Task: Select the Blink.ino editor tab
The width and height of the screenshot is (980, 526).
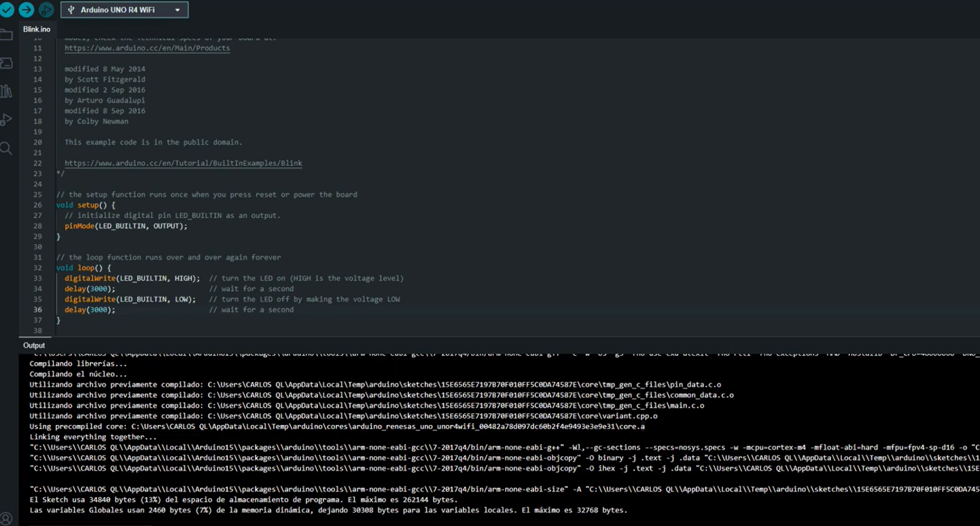Action: 37,29
